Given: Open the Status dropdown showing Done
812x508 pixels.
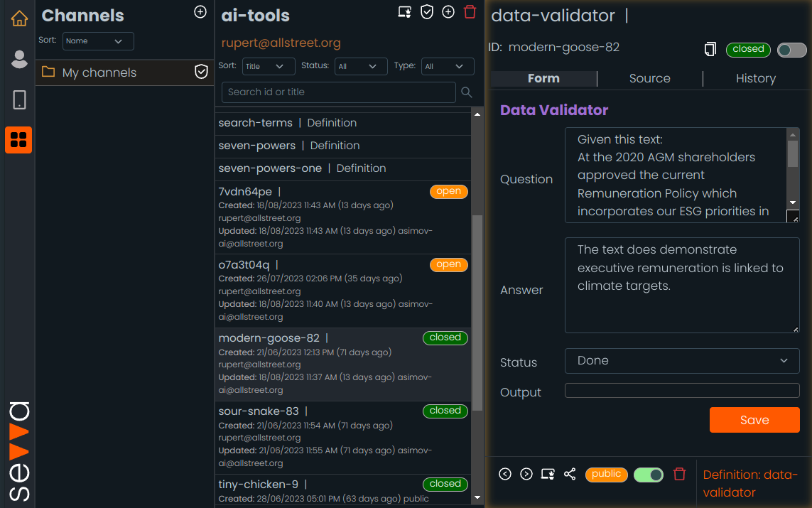Looking at the screenshot, I should point(682,361).
